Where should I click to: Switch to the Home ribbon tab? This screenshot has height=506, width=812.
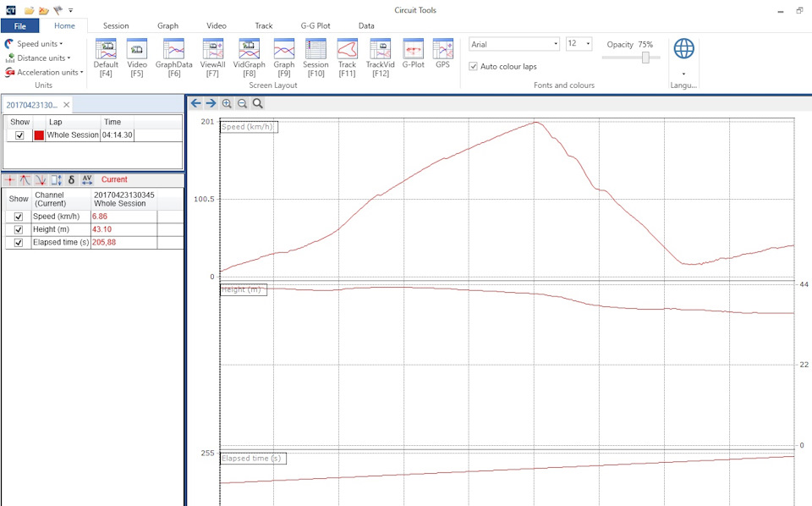click(x=65, y=26)
